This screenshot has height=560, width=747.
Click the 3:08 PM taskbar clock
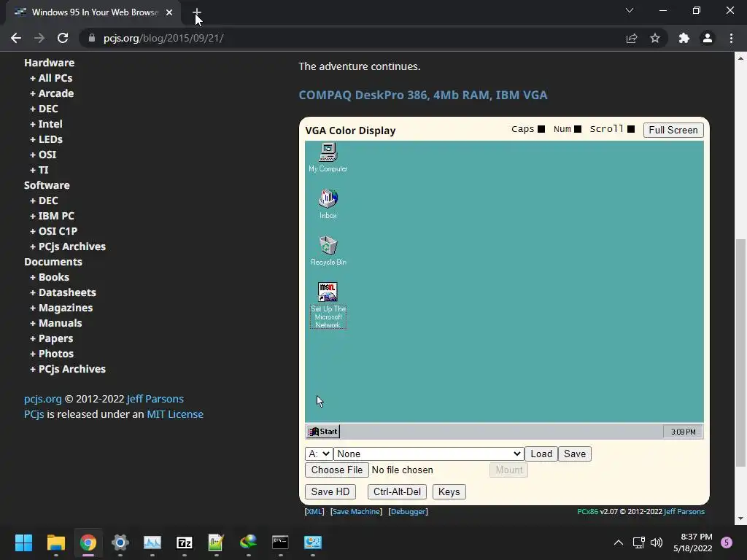click(x=683, y=432)
